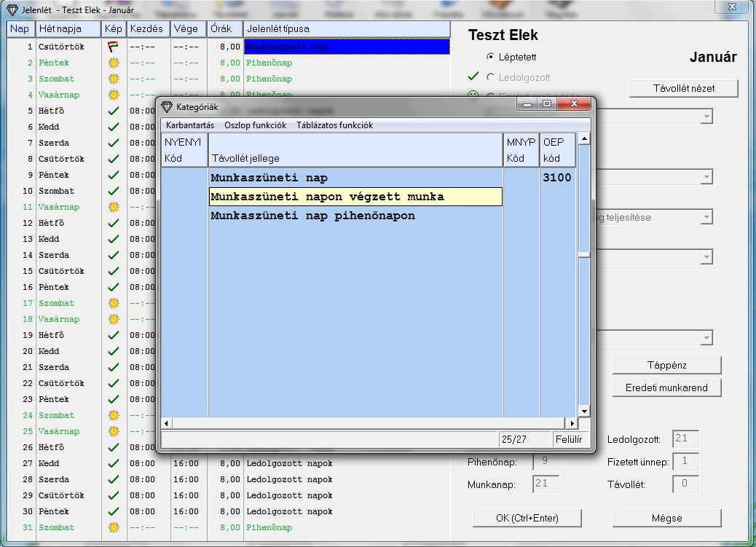Click the Kategóriák vertical scrollbar up arrow
The image size is (756, 547).
click(583, 138)
